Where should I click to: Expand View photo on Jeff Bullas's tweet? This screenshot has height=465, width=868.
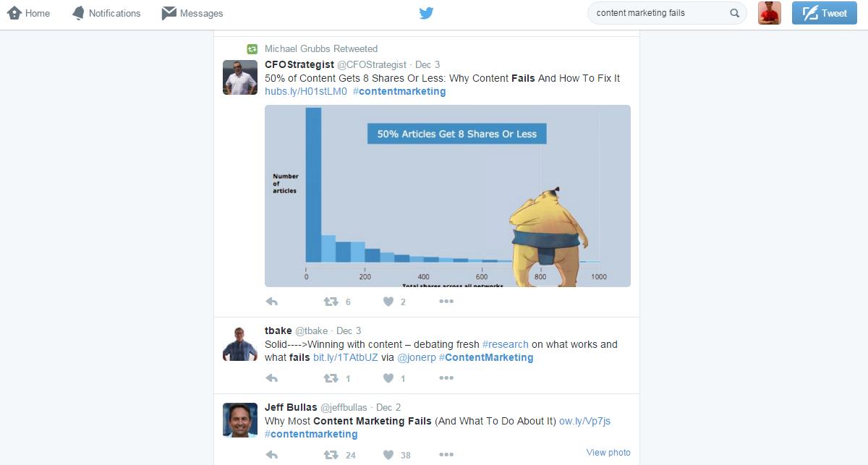608,453
